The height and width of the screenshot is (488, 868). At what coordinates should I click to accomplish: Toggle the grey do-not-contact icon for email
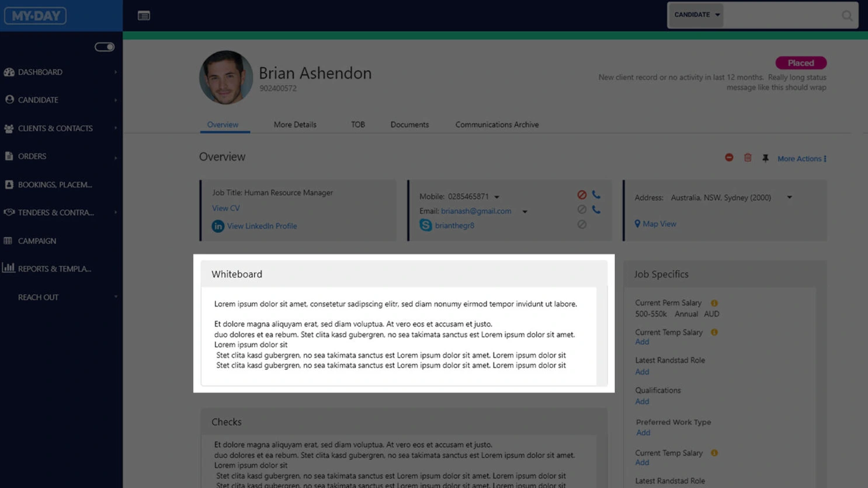[582, 210]
